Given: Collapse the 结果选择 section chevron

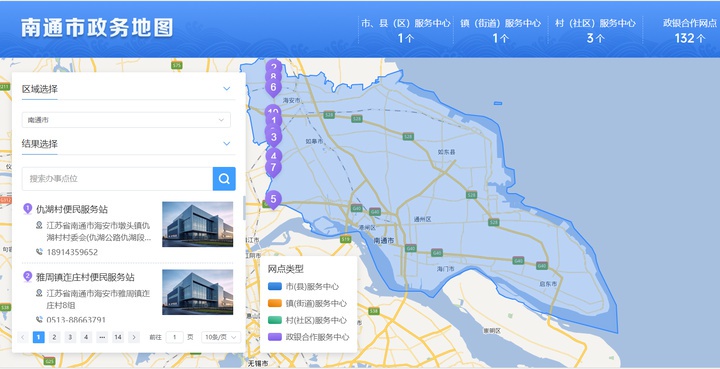Looking at the screenshot, I should tap(226, 144).
